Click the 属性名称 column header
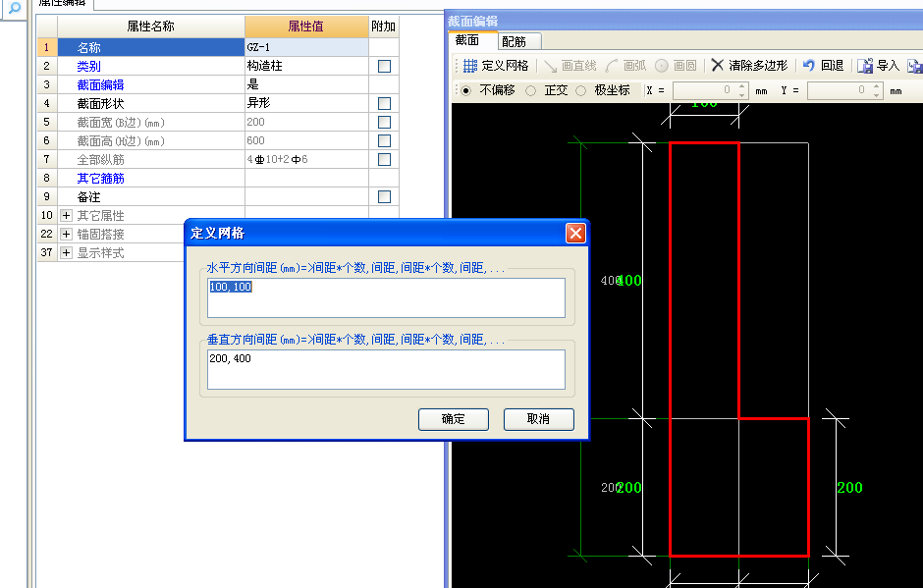 150,27
